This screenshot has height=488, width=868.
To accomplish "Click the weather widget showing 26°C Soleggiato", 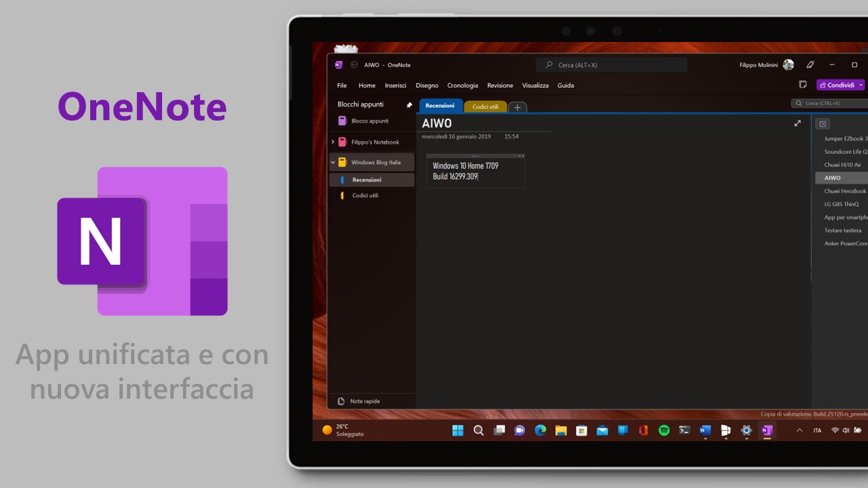I will point(343,430).
